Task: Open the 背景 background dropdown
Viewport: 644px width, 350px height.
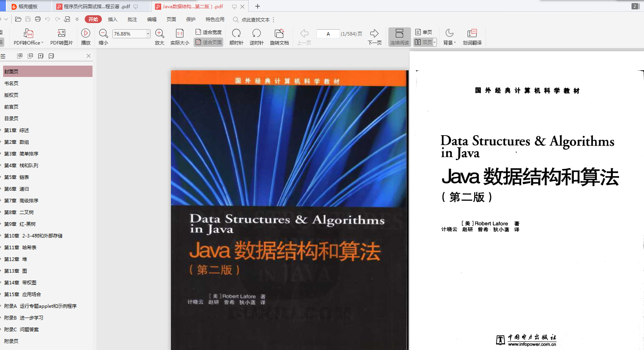Action: (450, 37)
